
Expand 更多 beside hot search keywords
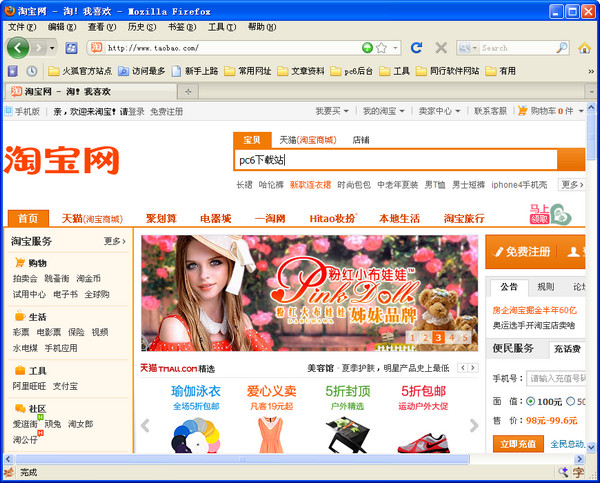point(571,185)
